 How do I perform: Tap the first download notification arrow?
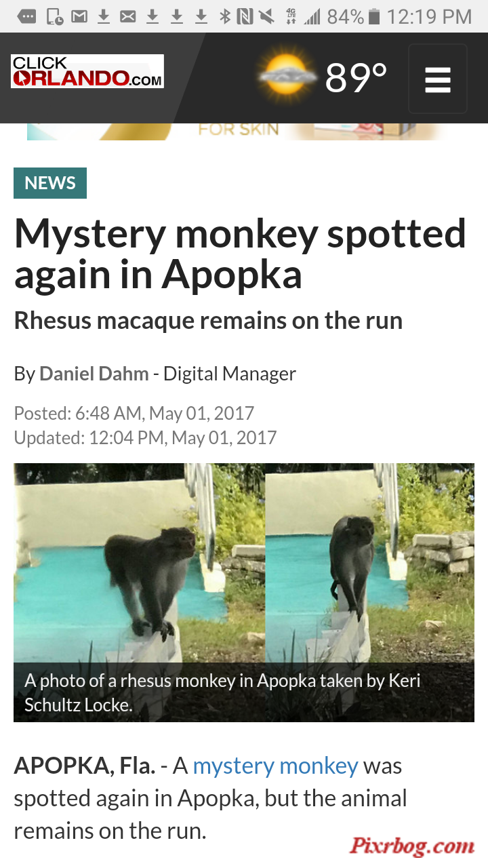(104, 16)
